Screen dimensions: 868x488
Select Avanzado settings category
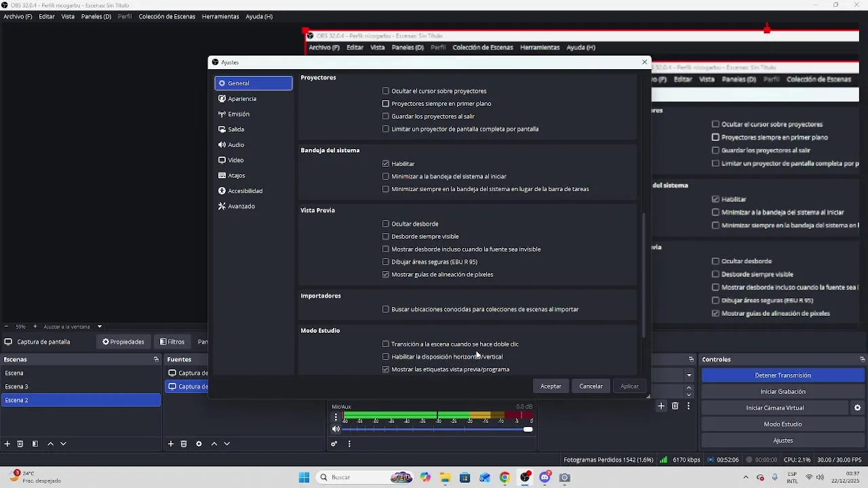(254, 206)
